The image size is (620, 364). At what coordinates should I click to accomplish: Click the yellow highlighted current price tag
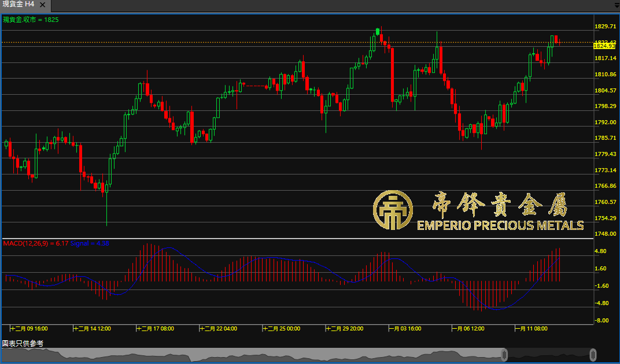(x=604, y=46)
